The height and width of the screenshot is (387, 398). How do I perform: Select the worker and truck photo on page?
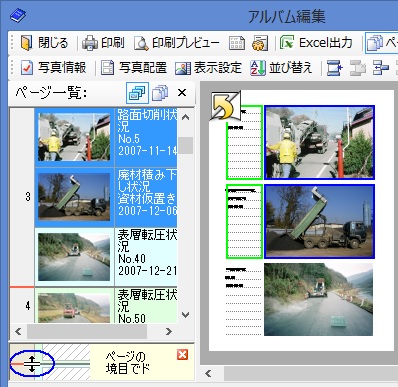coord(319,142)
